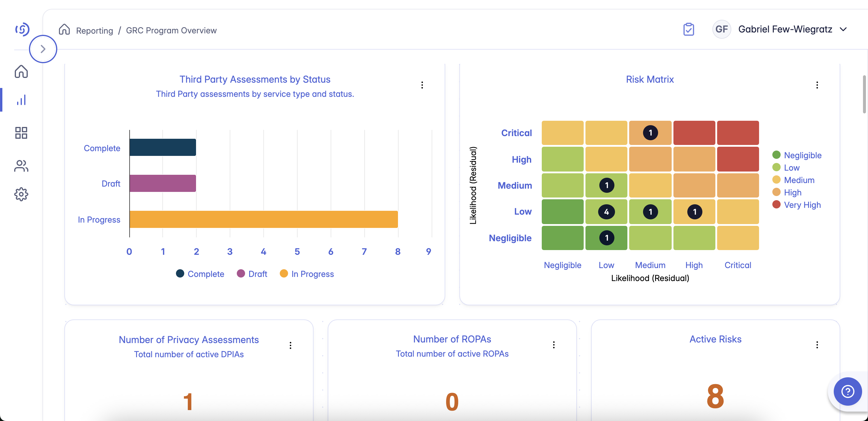
Task: Open the users sidebar icon
Action: click(21, 166)
